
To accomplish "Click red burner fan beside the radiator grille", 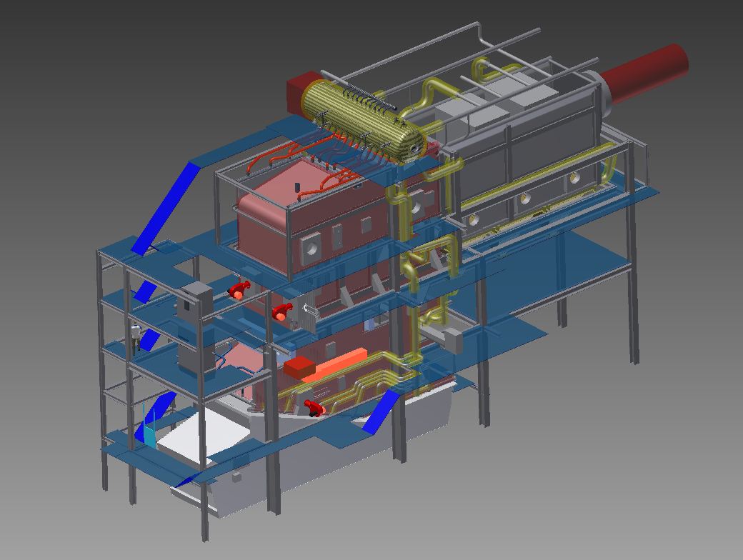I will (x=283, y=311).
